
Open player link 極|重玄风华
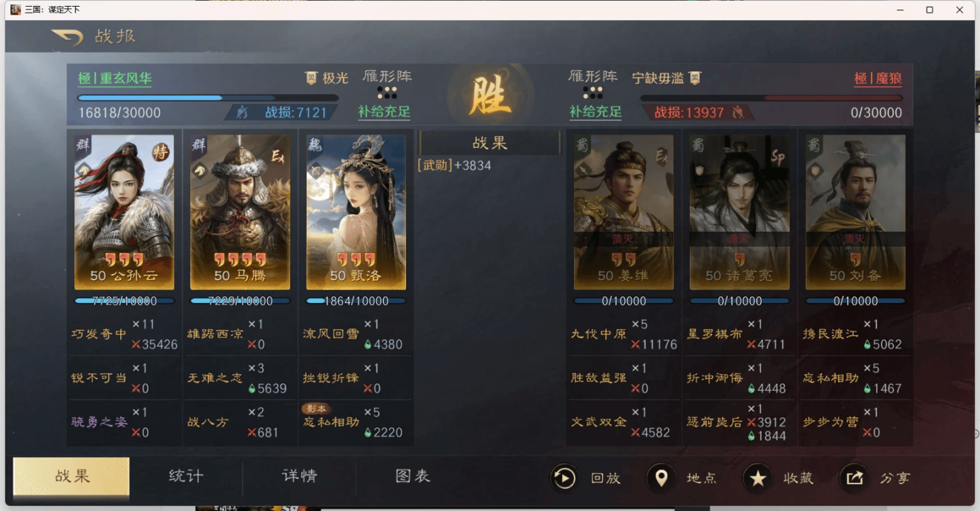point(115,79)
